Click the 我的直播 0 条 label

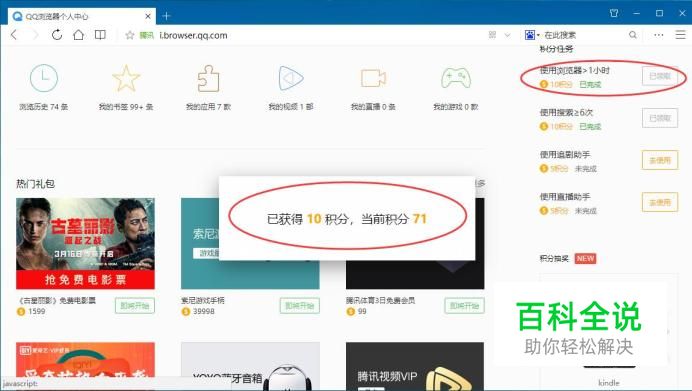click(373, 107)
